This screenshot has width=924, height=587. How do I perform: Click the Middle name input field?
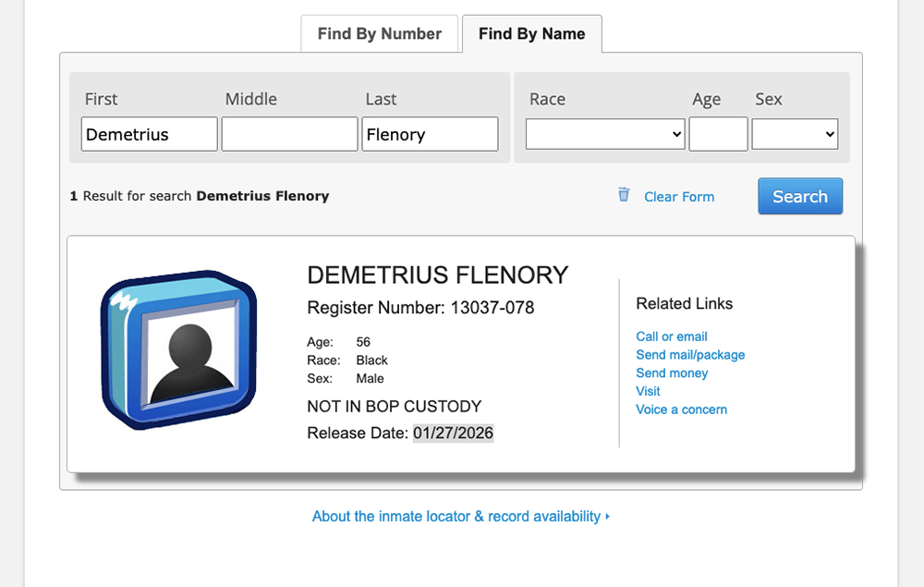289,134
